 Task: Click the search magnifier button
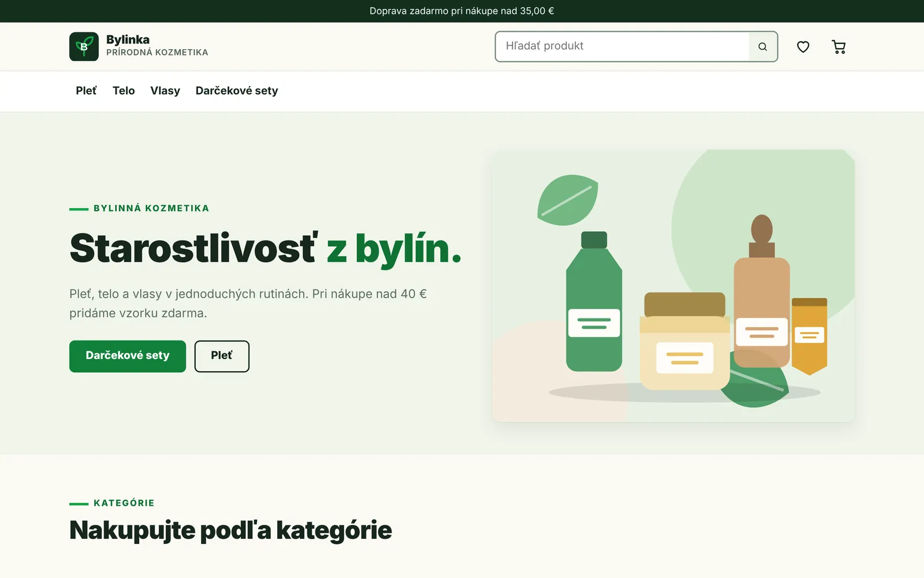763,47
